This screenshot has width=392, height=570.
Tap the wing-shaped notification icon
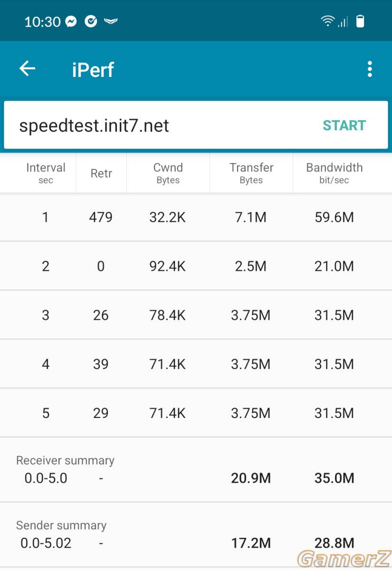(x=111, y=21)
